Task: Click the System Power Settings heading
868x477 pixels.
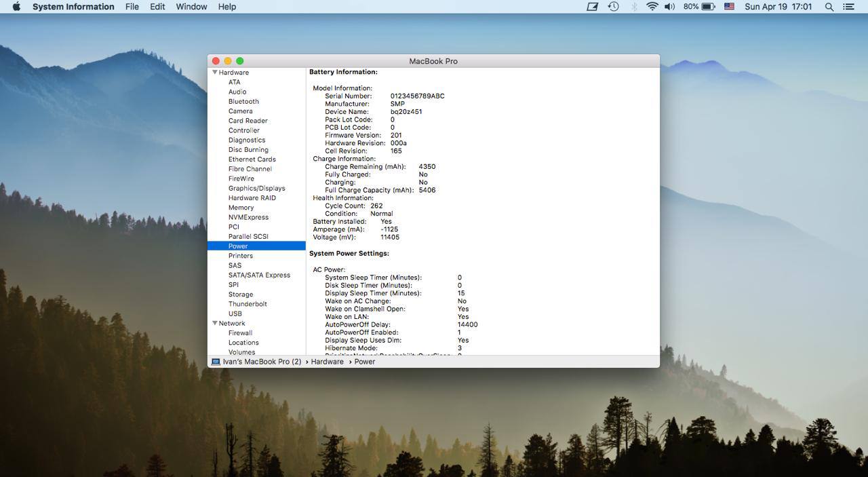Action: (349, 253)
